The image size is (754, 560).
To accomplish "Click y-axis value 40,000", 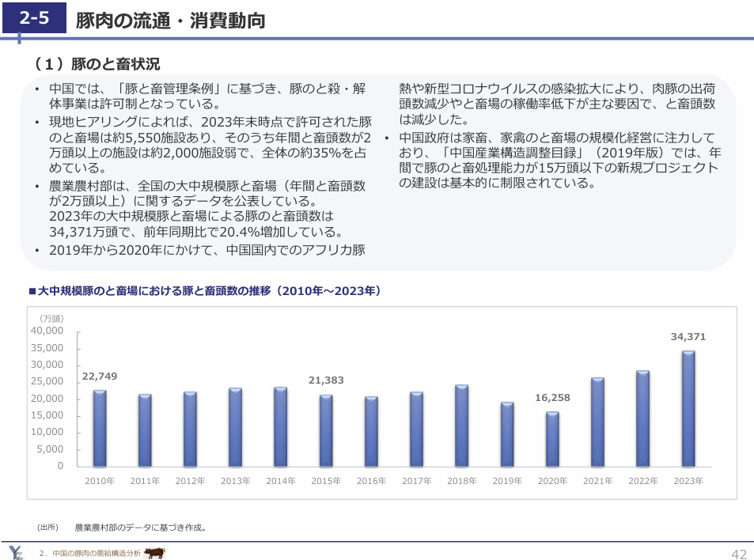I will tap(47, 331).
